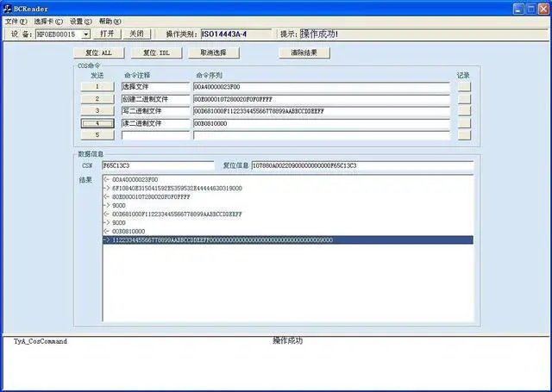Screen dimensions: 552x392
Task: Click the 记录 button for row 1
Action: tap(464, 87)
